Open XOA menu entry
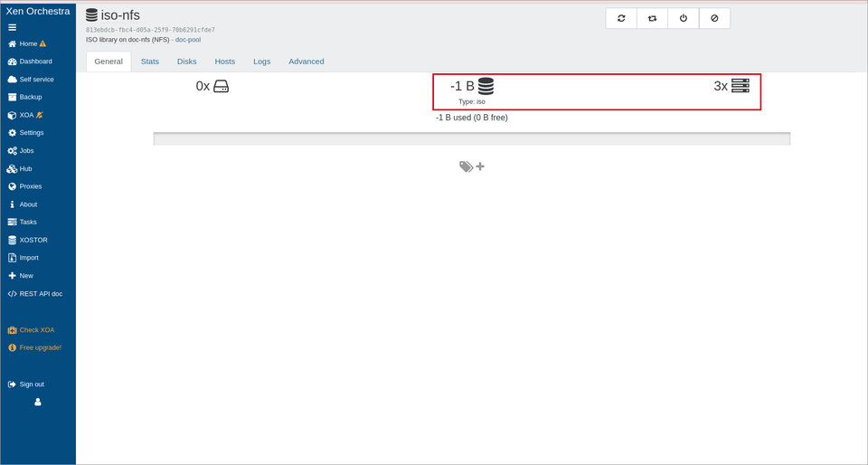Screen dimensions: 868x465 pyautogui.click(x=25, y=115)
